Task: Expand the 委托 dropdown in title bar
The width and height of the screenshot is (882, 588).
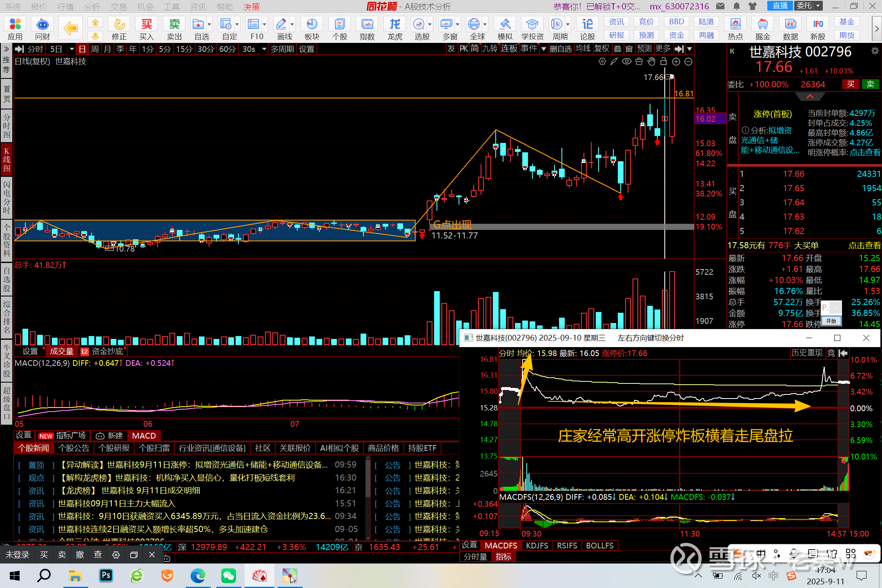Action: pos(818,6)
